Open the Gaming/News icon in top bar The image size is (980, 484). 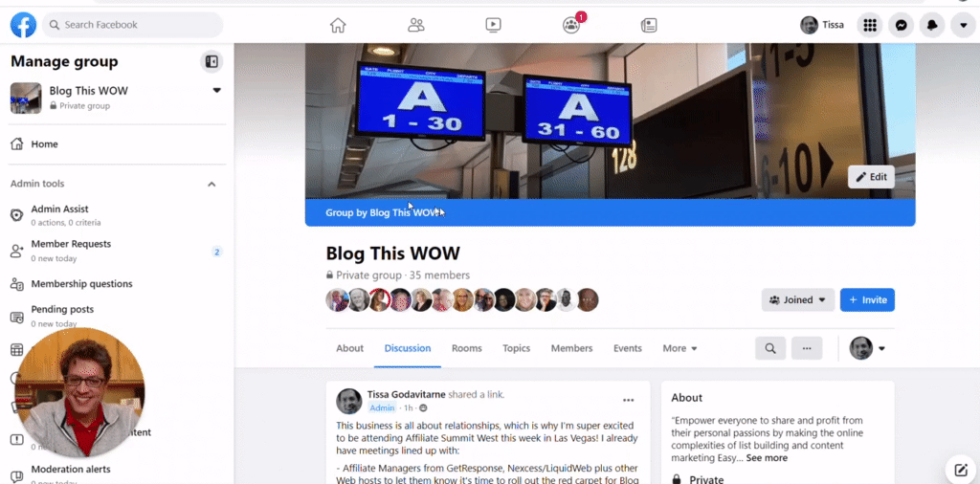click(649, 25)
